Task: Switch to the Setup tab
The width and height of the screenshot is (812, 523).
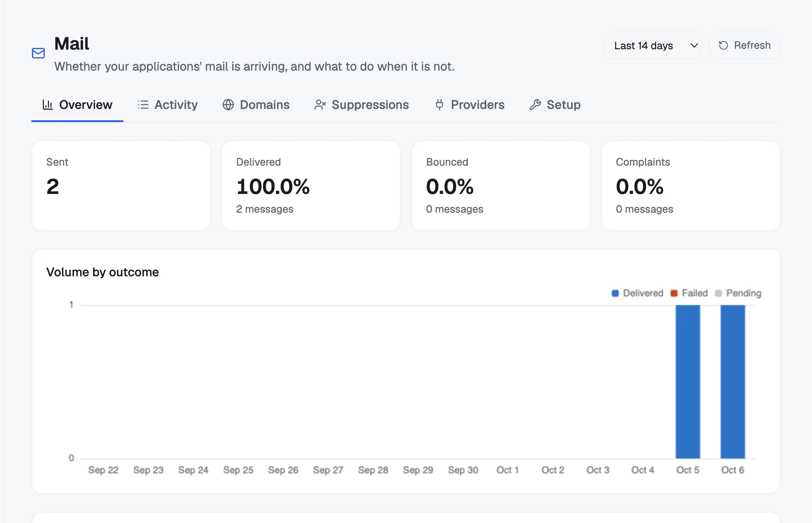Action: coord(555,105)
